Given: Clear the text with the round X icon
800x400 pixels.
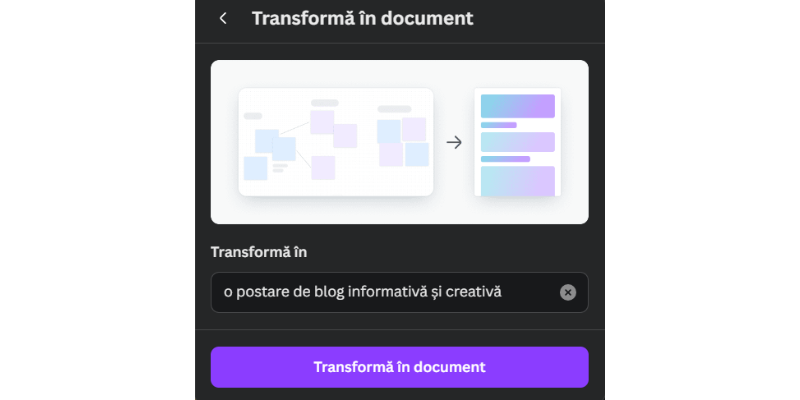Looking at the screenshot, I should (x=567, y=292).
